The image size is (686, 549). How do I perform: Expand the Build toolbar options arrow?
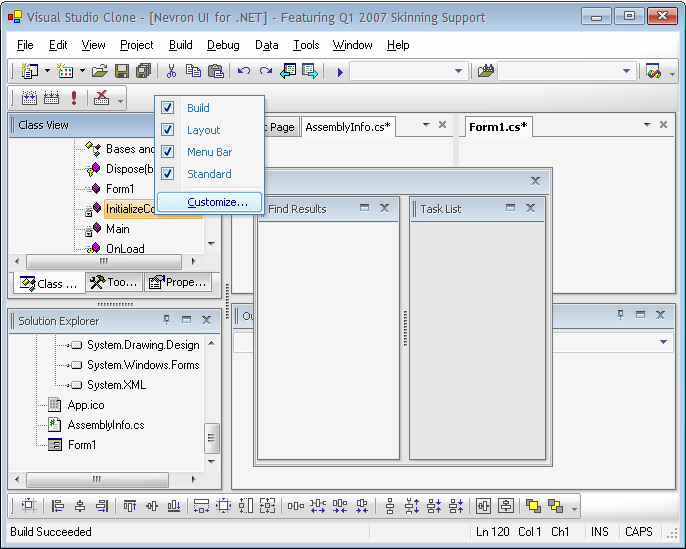pos(120,101)
